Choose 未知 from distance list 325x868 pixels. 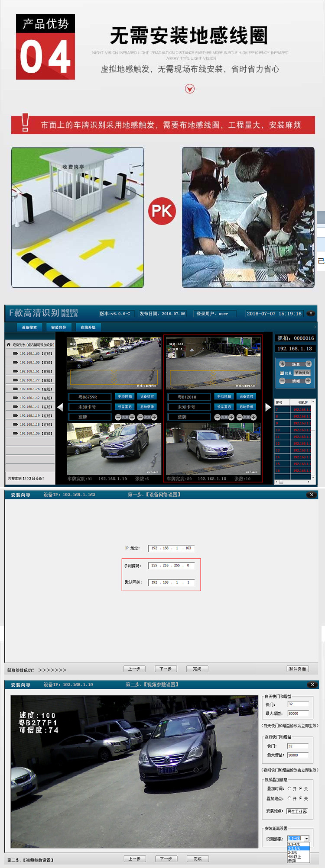tap(299, 861)
